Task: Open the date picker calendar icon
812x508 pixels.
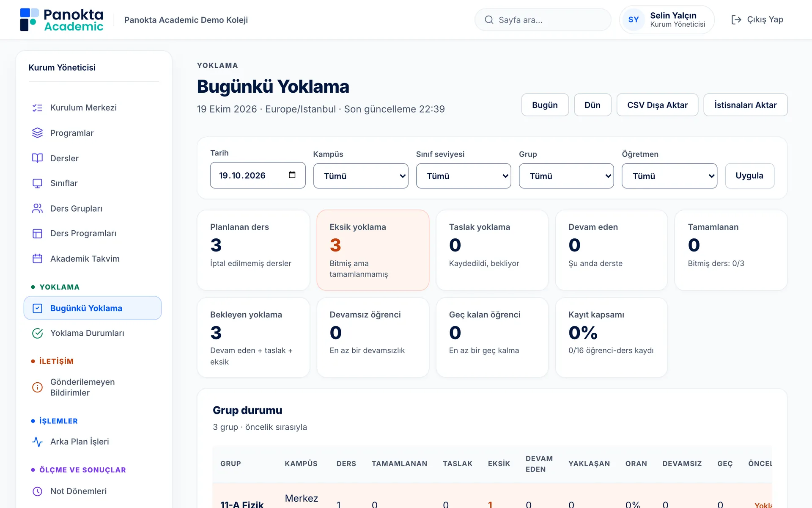Action: point(292,175)
